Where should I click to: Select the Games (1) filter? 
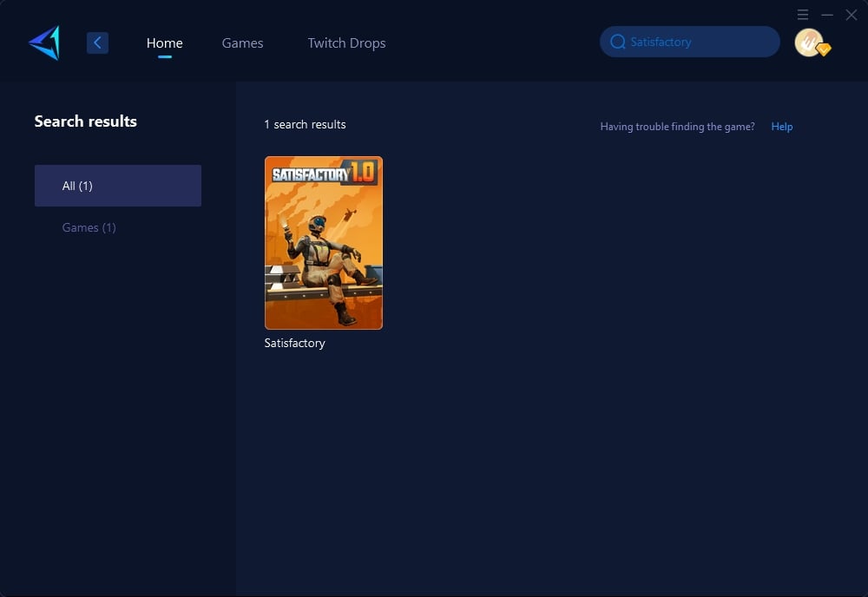tap(89, 227)
